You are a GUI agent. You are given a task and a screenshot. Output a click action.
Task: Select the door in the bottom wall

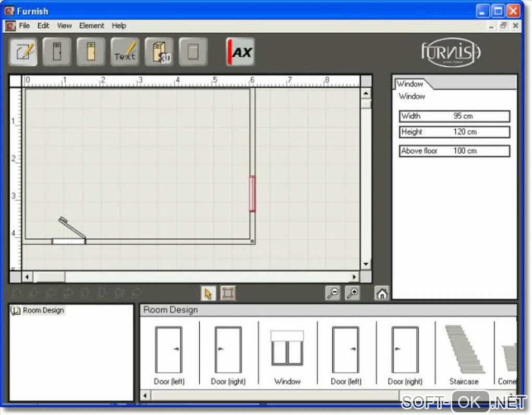click(69, 241)
